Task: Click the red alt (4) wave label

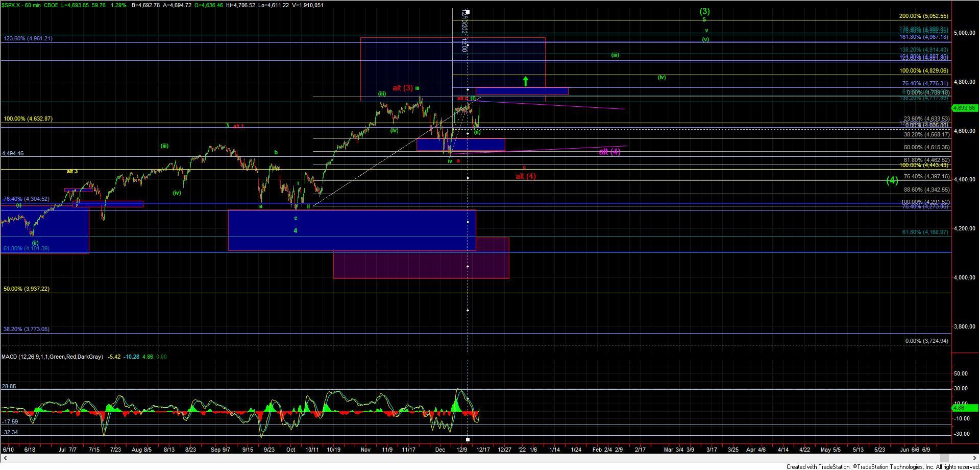Action: (525, 176)
